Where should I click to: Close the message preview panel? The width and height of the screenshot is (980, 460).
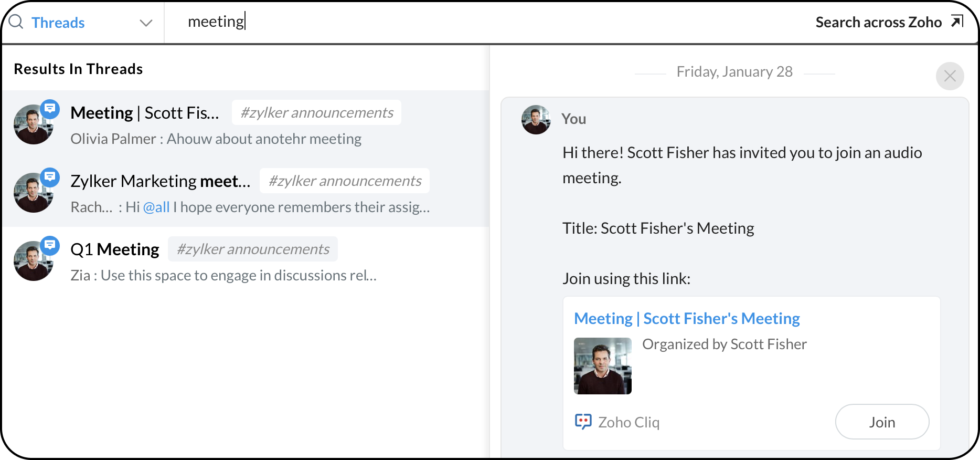950,76
